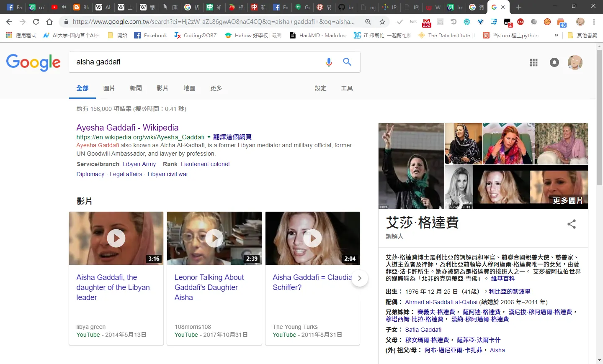Image resolution: width=603 pixels, height=364 pixels.
Task: Click the blue search magnifier button
Action: click(347, 62)
